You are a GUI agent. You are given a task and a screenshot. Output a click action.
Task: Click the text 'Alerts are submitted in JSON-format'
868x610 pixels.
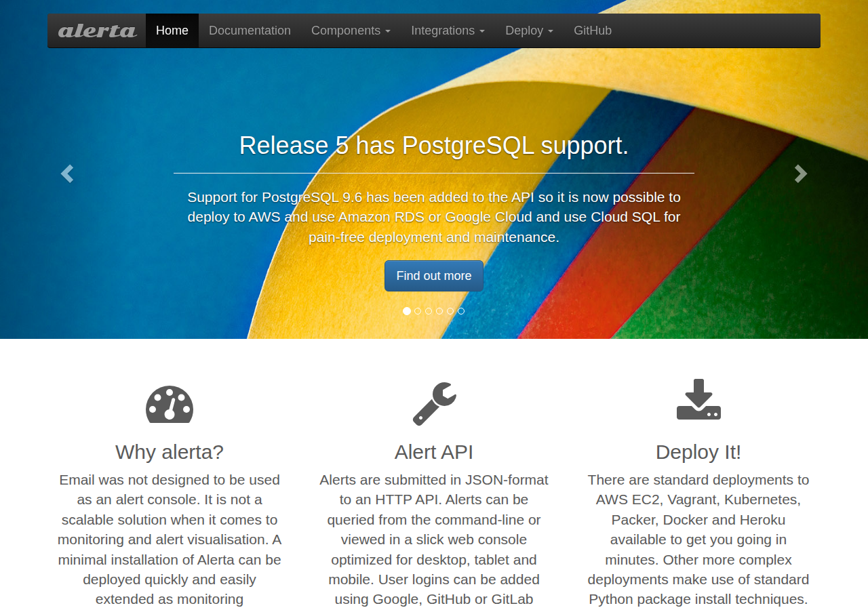[434, 480]
